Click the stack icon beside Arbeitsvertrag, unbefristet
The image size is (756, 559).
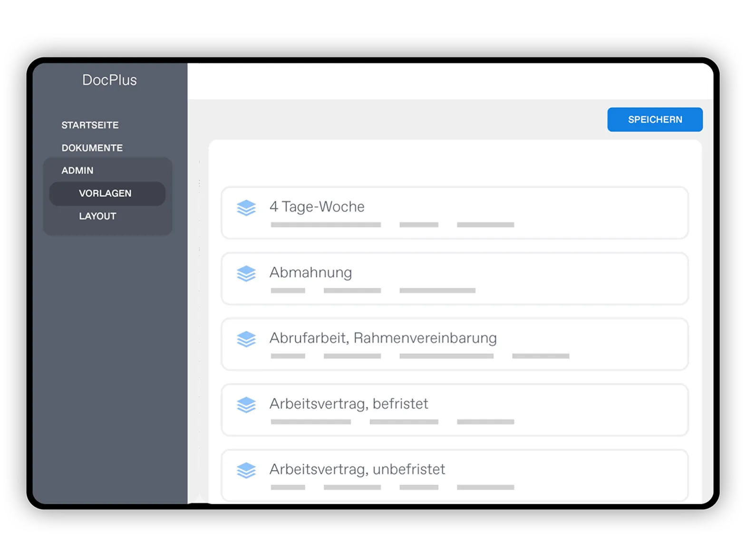tap(246, 470)
